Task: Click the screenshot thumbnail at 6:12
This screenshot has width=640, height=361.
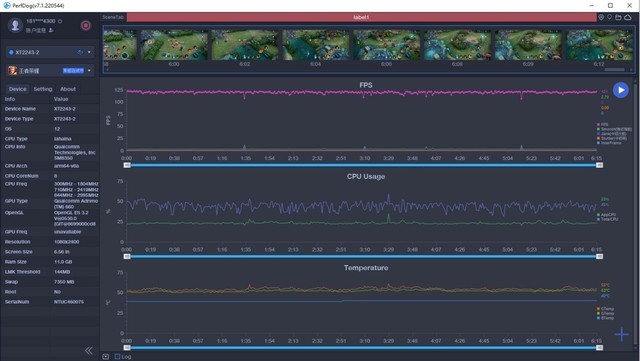Action: click(x=599, y=45)
